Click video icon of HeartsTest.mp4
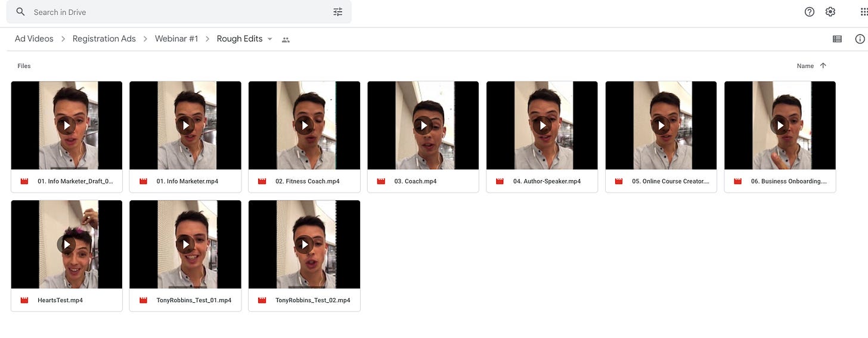This screenshot has height=338, width=868. click(24, 300)
